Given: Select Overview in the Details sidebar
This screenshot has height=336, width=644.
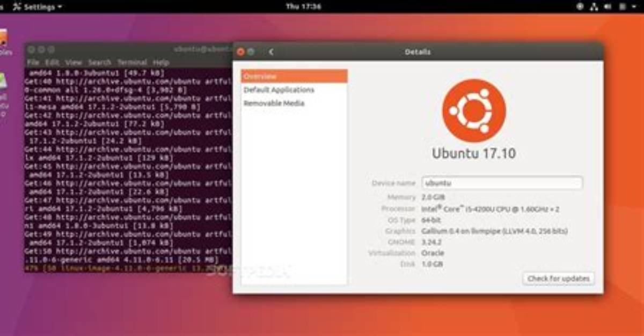Looking at the screenshot, I should [294, 77].
